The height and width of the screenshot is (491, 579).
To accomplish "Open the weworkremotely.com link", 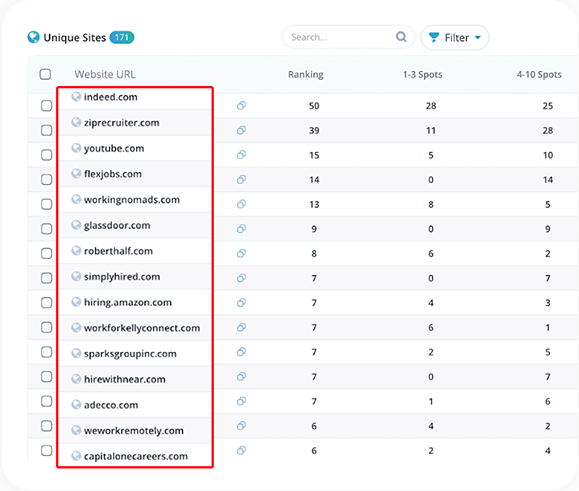I will pos(134,430).
